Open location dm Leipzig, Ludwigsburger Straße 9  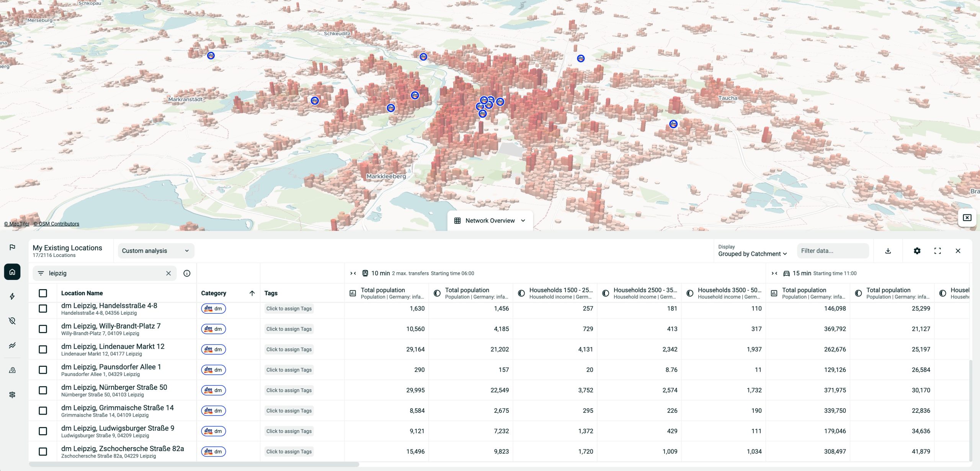pyautogui.click(x=118, y=428)
